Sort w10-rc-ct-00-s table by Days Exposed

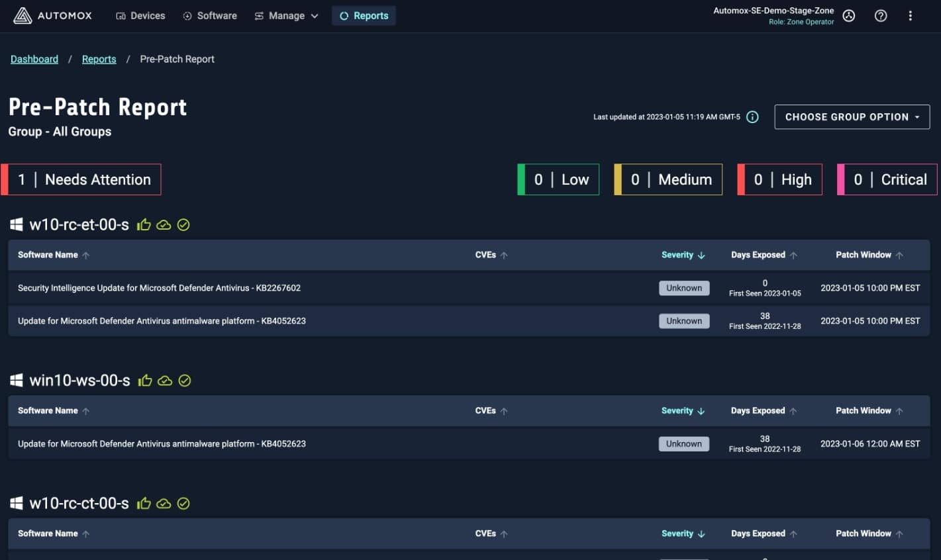pyautogui.click(x=764, y=534)
